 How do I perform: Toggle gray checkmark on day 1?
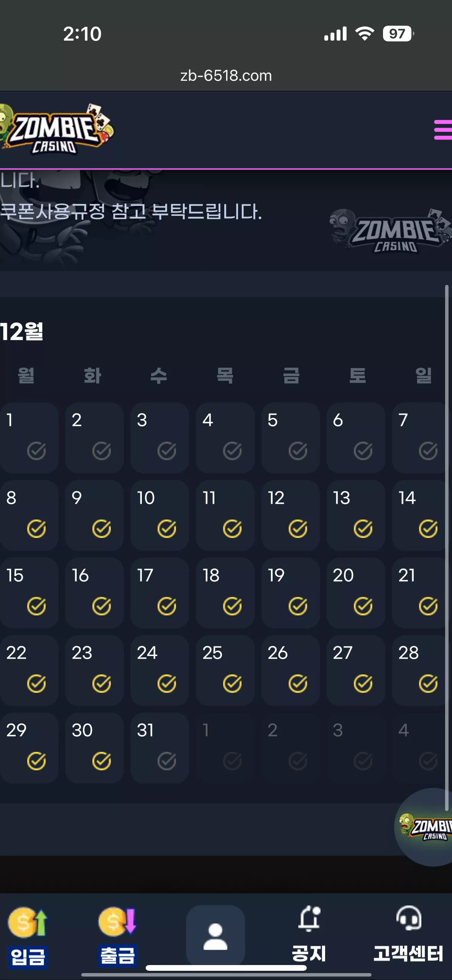pyautogui.click(x=36, y=451)
